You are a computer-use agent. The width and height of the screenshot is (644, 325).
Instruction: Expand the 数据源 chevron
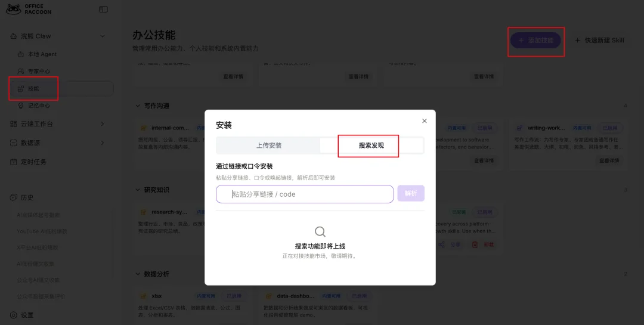(103, 143)
